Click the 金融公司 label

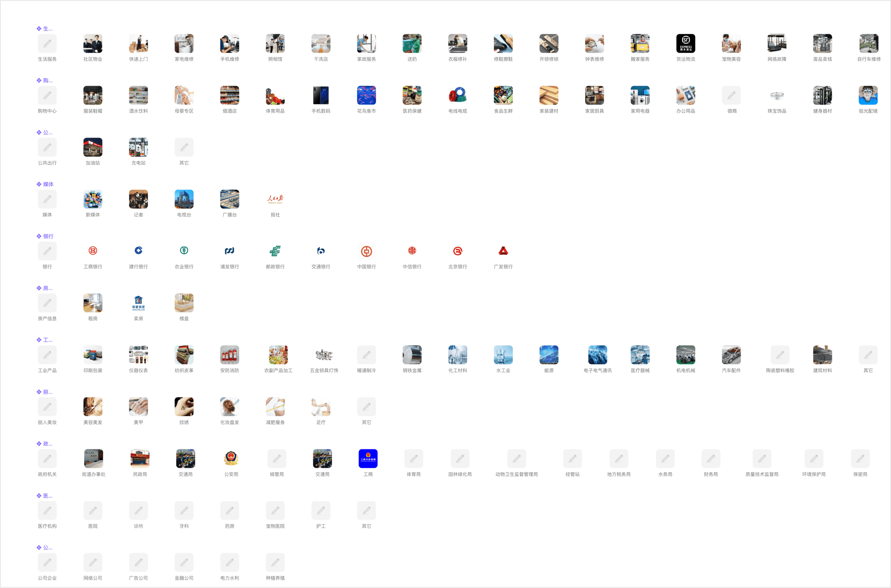[x=184, y=578]
